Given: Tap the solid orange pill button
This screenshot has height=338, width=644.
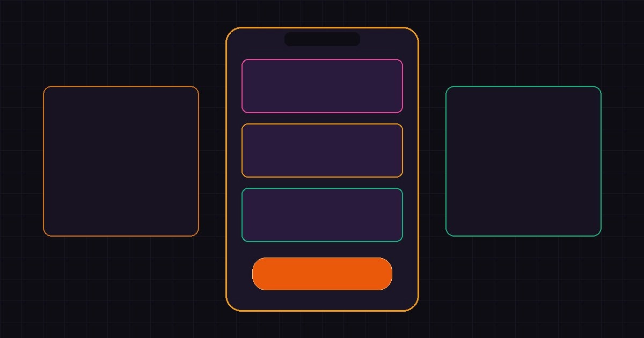Looking at the screenshot, I should [322, 274].
